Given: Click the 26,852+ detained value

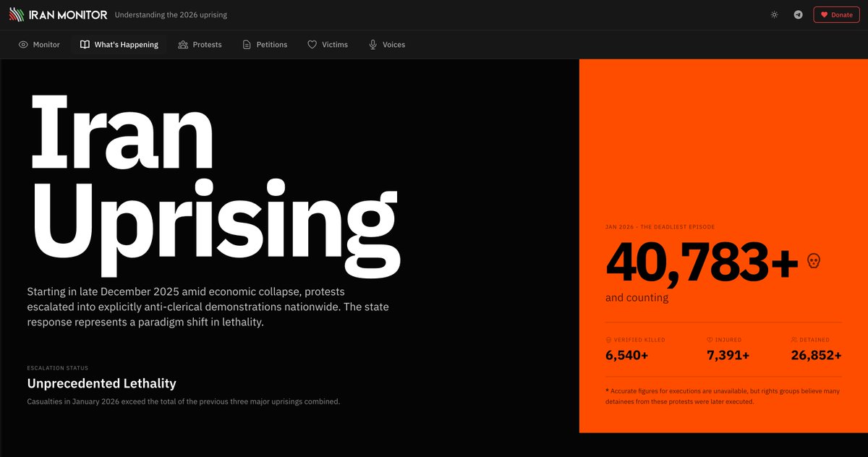Looking at the screenshot, I should click(816, 355).
